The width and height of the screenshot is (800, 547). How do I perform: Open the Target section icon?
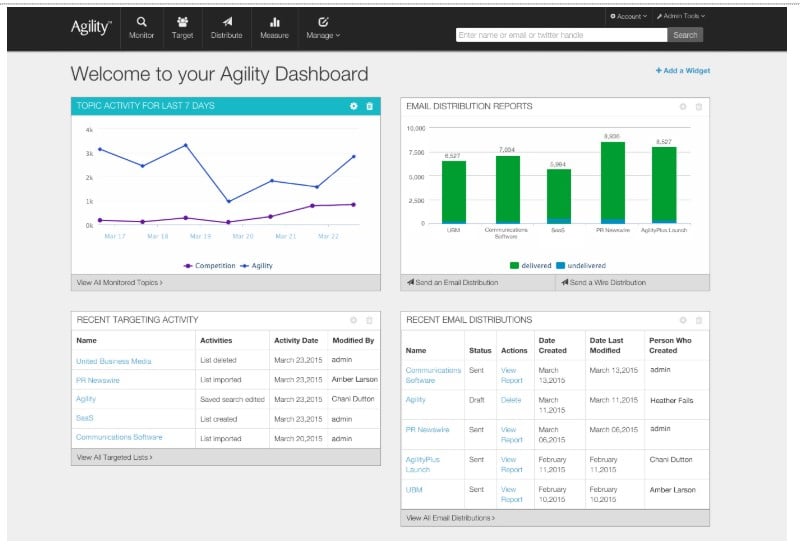click(x=182, y=27)
